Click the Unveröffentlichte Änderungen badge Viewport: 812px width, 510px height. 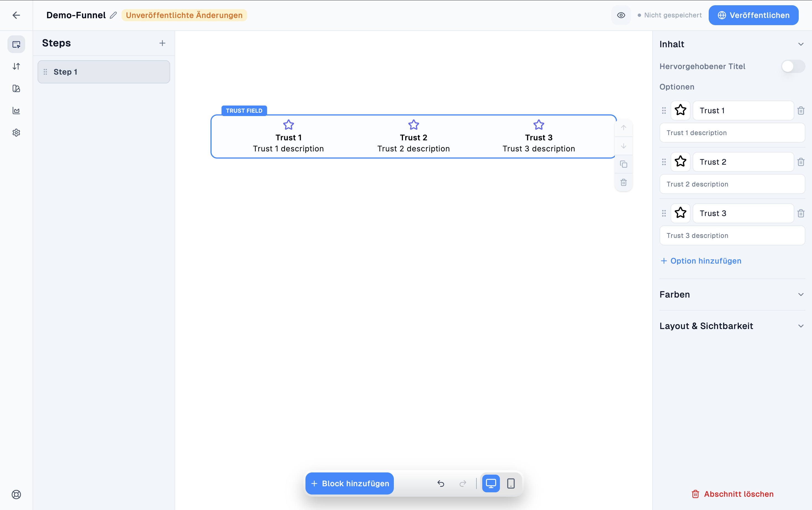(184, 15)
